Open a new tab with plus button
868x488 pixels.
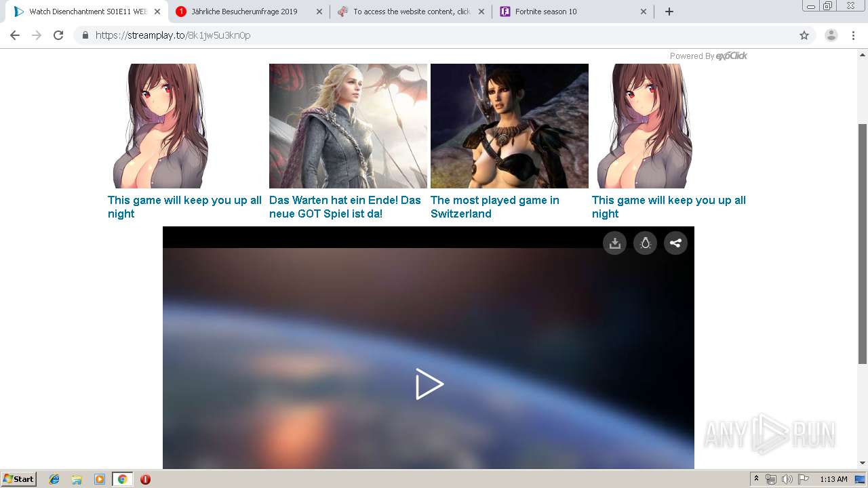click(x=669, y=12)
